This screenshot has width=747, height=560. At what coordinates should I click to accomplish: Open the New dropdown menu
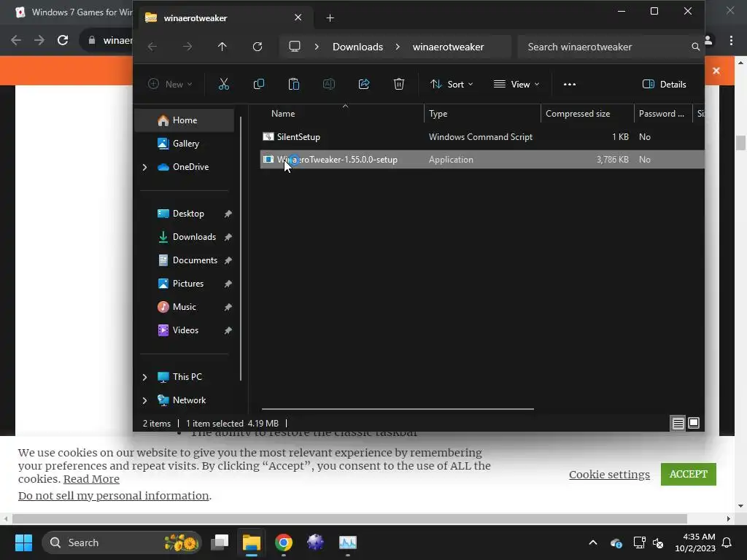click(169, 85)
